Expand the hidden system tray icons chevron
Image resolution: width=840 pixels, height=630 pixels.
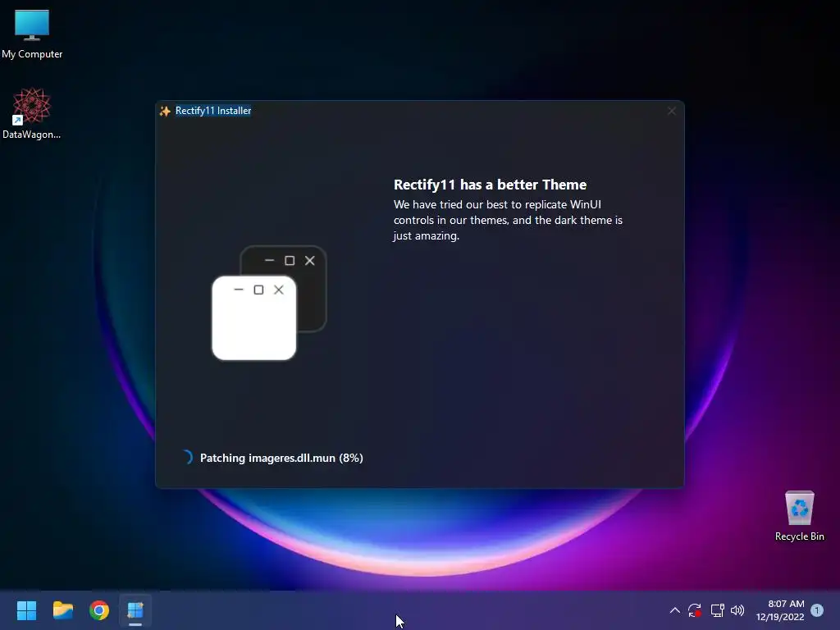[674, 610]
